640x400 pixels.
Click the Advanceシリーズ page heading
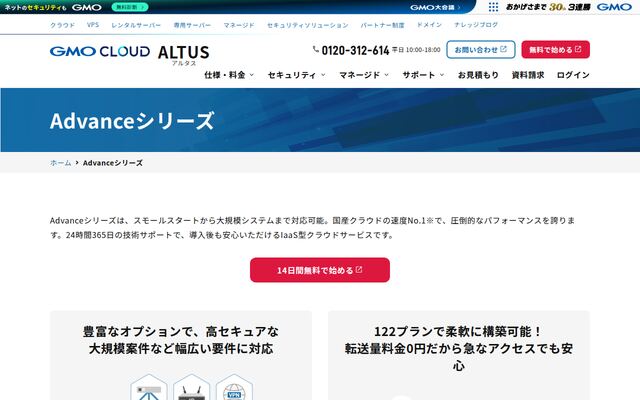[132, 120]
